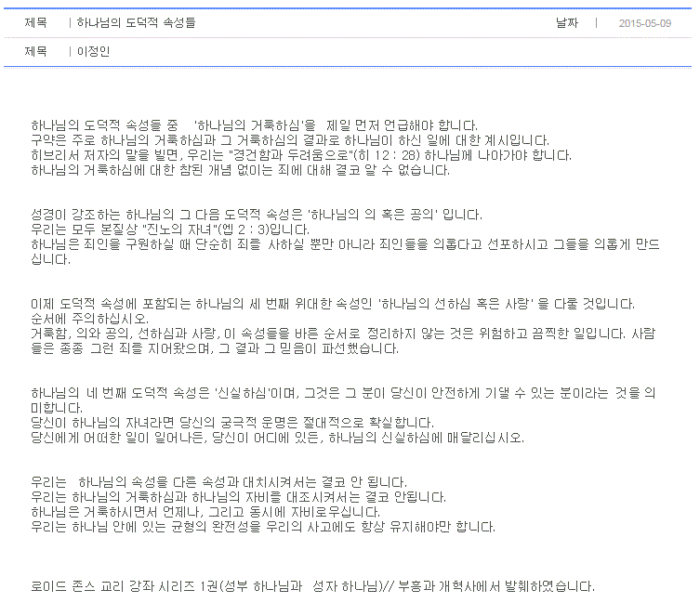700x603 pixels.
Task: Click line starting '거룩함, 의와 공의, 선하심과 사랑'
Action: 343,334
